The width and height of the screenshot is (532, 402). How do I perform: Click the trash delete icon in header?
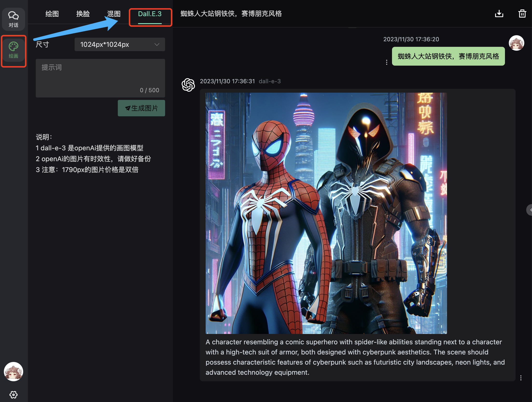(x=522, y=14)
